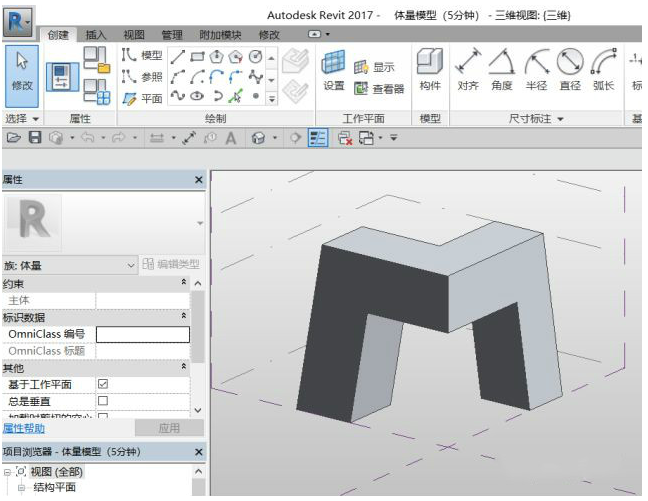Click the Component (构件) icon
648x501 pixels.
pyautogui.click(x=430, y=69)
